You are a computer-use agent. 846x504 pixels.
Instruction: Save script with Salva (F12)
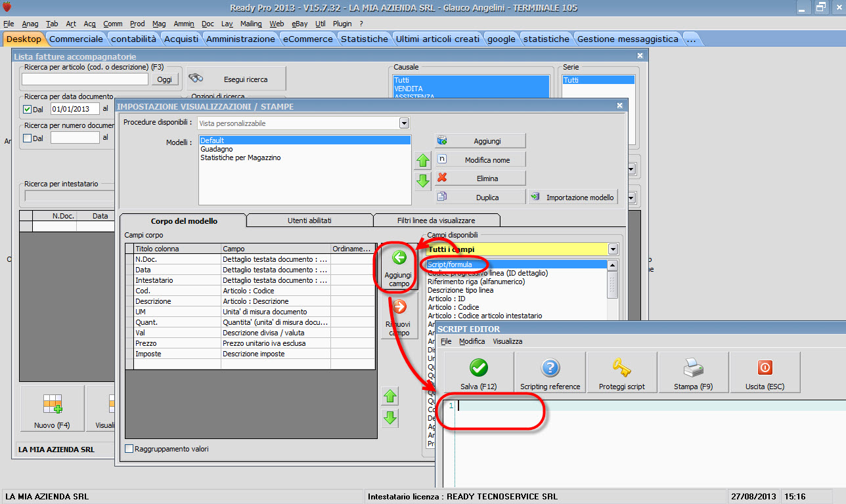478,373
